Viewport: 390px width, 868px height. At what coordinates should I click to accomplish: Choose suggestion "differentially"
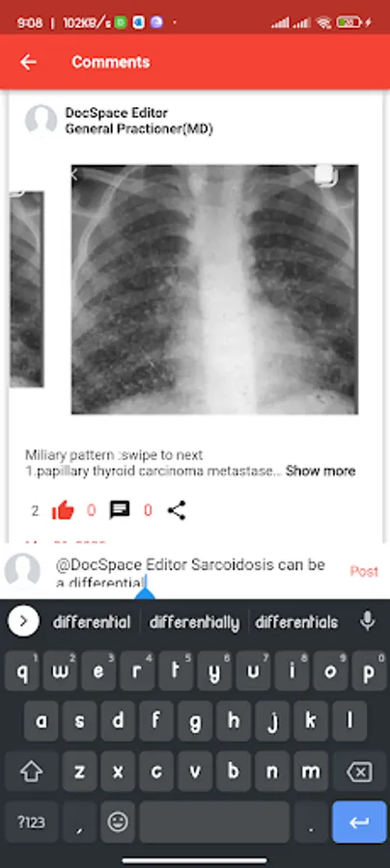click(194, 622)
